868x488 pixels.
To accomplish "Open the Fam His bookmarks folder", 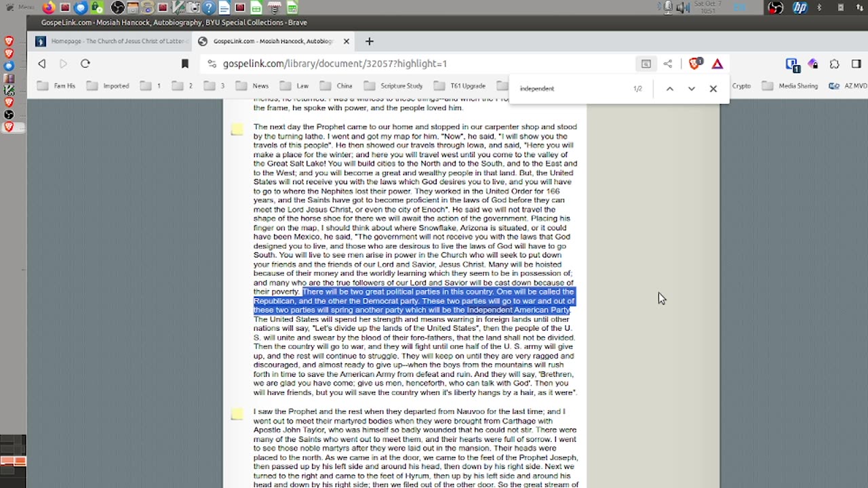I will coord(56,86).
